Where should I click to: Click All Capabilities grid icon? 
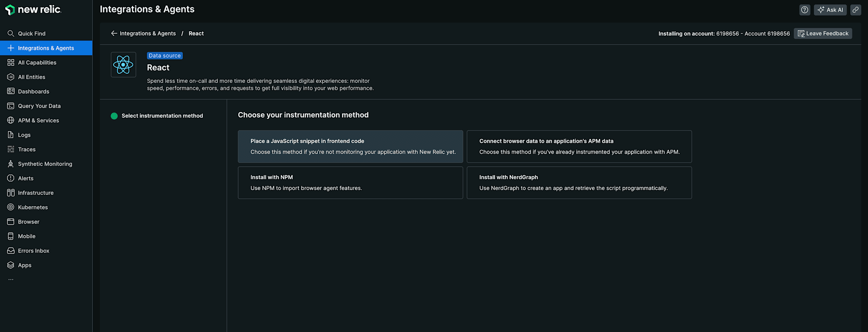coord(11,62)
